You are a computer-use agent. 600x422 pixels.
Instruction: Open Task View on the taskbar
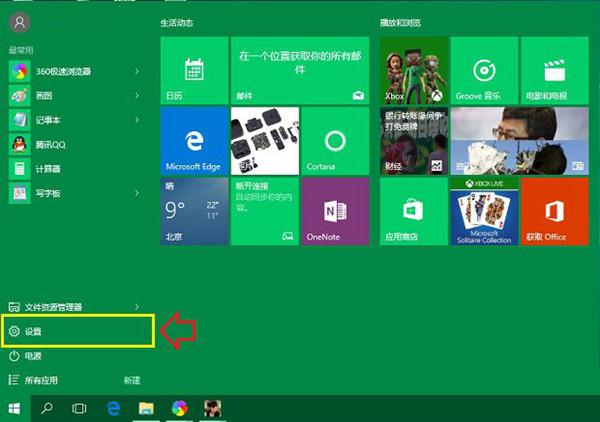[79, 409]
